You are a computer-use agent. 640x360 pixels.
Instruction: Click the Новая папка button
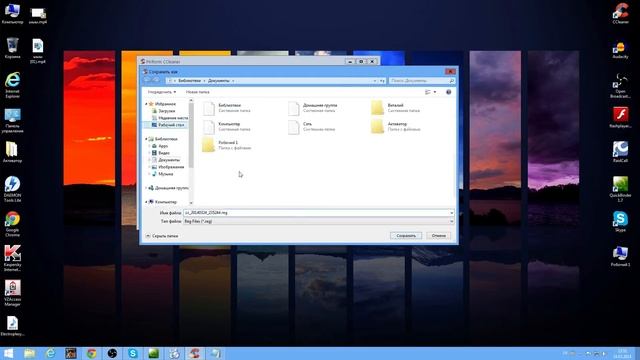[198, 92]
